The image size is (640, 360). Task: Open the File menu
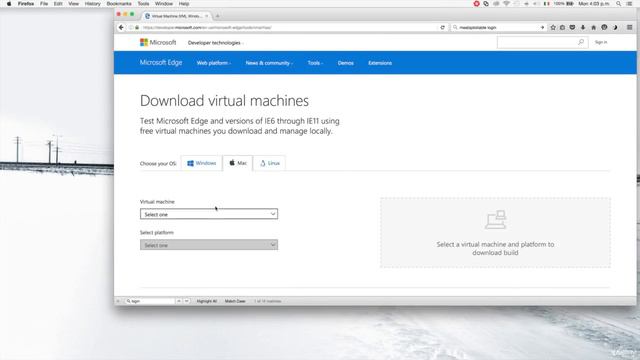pyautogui.click(x=44, y=4)
